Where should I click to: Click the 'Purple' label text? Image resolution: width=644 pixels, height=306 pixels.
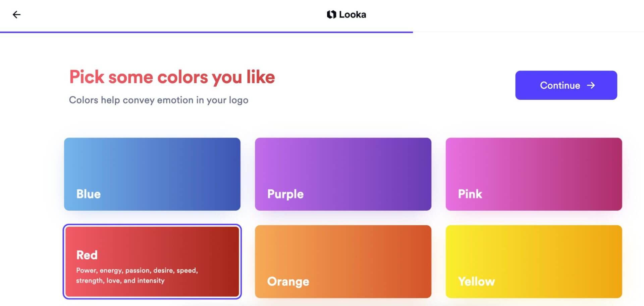click(285, 194)
